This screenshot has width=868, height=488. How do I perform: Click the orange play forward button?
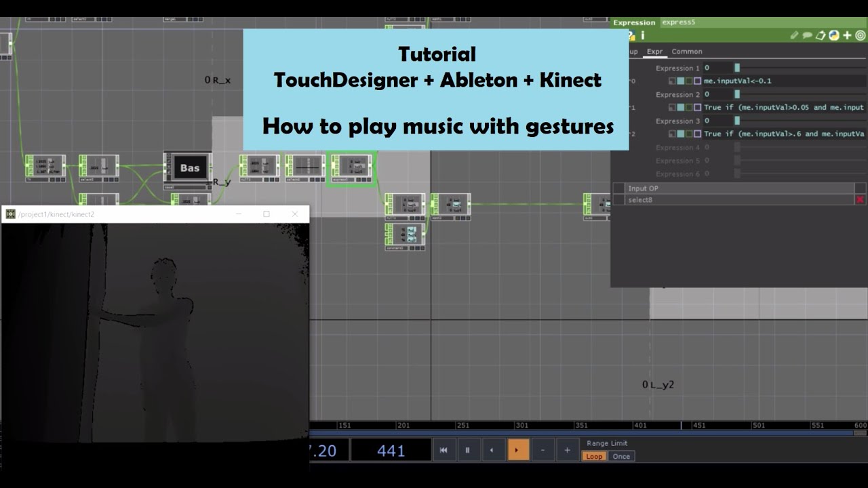(x=517, y=450)
